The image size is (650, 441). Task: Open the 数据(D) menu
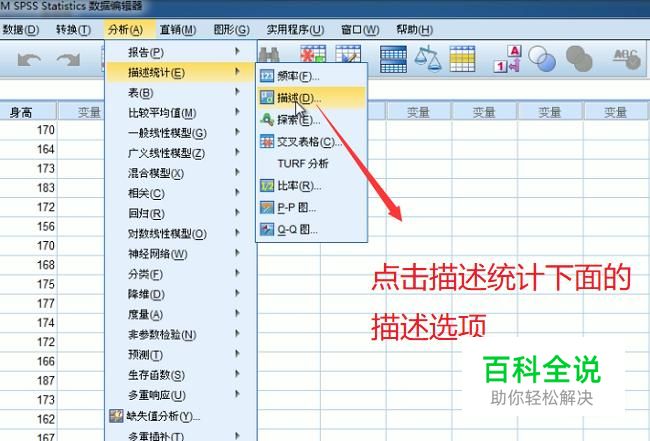pyautogui.click(x=20, y=30)
